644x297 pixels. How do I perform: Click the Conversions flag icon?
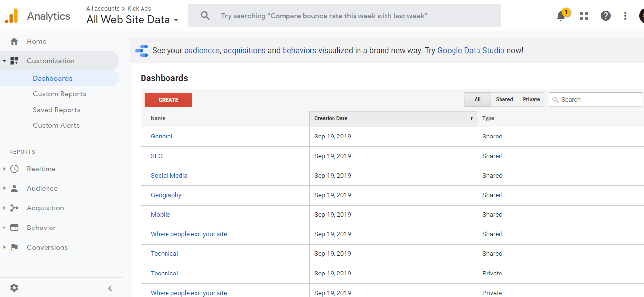(14, 247)
